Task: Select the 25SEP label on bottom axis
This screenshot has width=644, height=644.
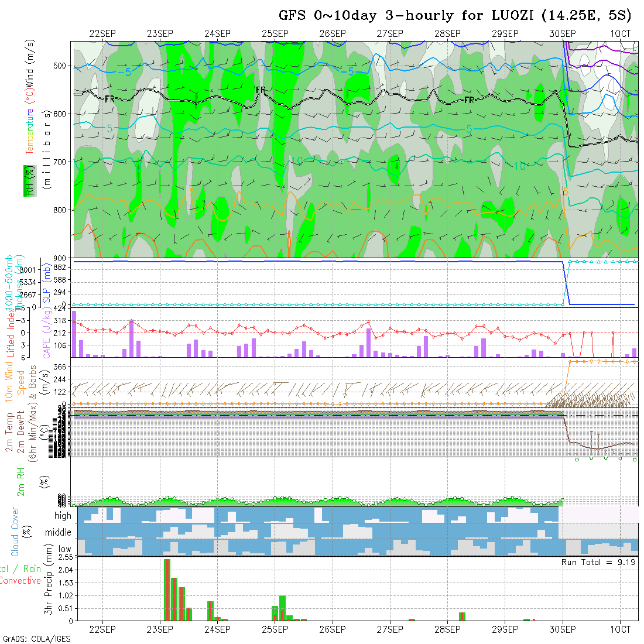Action: pyautogui.click(x=275, y=629)
